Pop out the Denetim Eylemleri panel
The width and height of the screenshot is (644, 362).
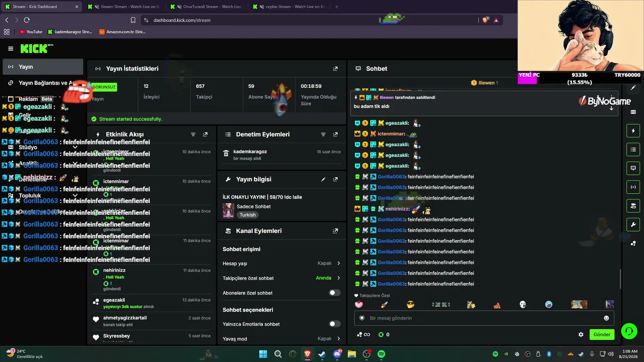click(x=336, y=134)
